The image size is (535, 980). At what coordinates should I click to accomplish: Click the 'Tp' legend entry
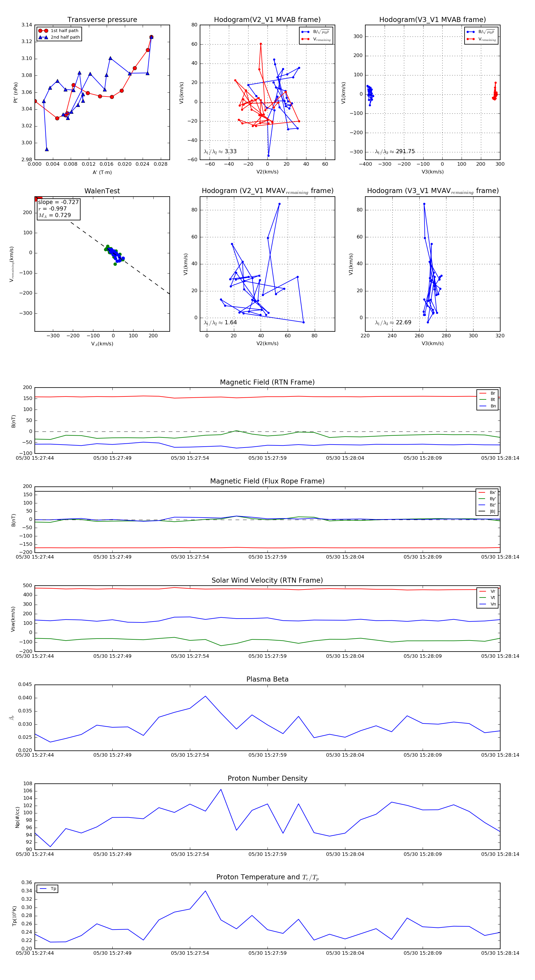[48, 889]
